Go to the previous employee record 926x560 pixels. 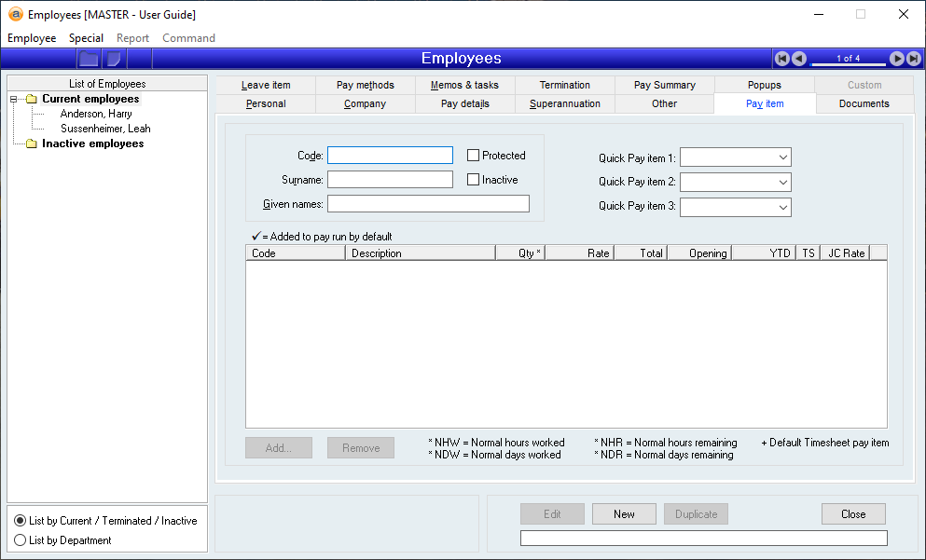[799, 59]
